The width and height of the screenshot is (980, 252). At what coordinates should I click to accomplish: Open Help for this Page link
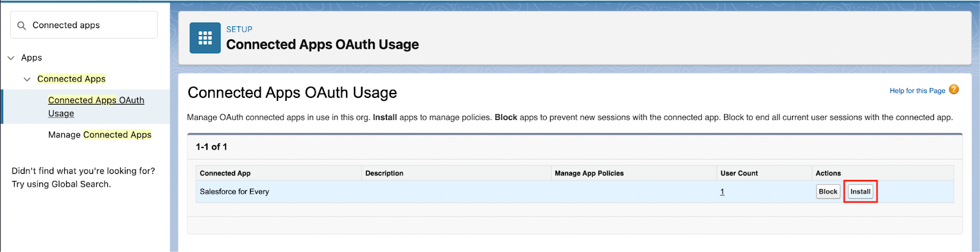coord(917,91)
